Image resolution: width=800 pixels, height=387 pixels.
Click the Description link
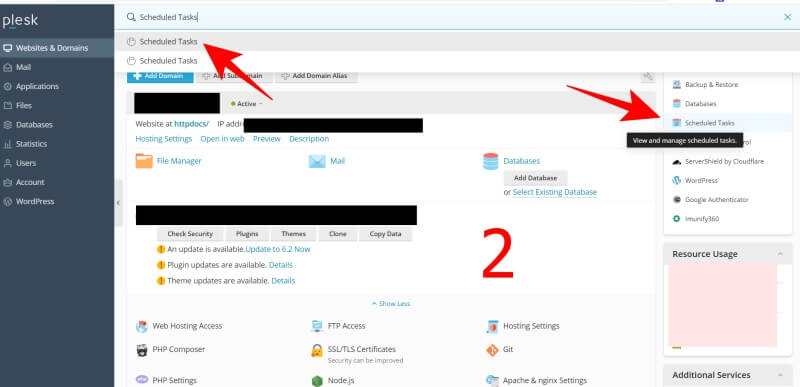(309, 139)
